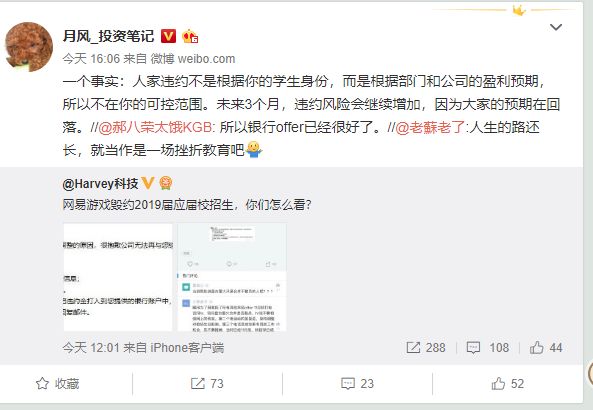593x410 pixels.
Task: Click the original post repost icon 288
Action: tap(426, 347)
